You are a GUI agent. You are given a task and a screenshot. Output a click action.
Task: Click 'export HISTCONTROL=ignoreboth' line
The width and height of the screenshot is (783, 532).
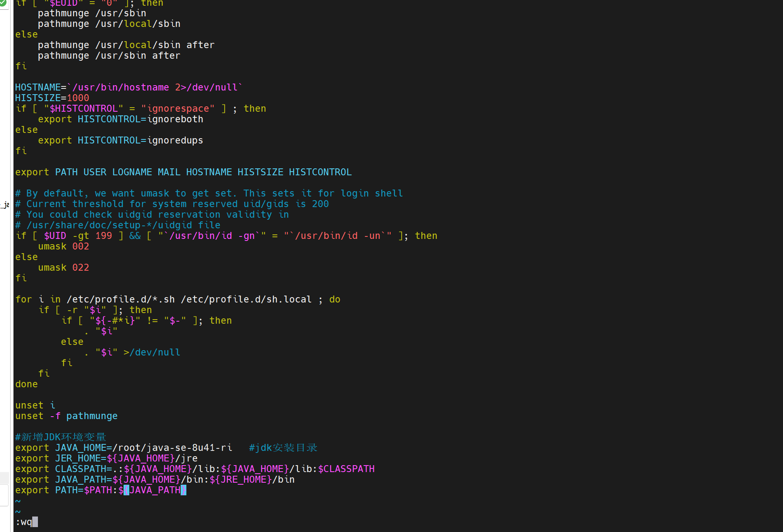(x=120, y=119)
